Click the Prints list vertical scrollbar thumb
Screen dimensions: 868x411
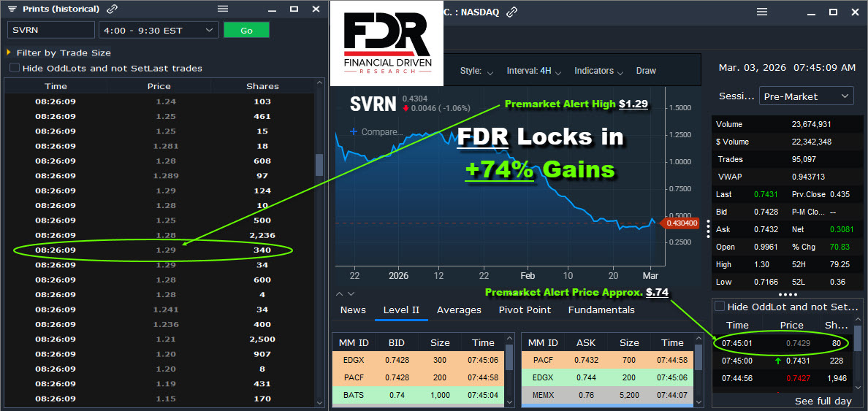click(319, 165)
